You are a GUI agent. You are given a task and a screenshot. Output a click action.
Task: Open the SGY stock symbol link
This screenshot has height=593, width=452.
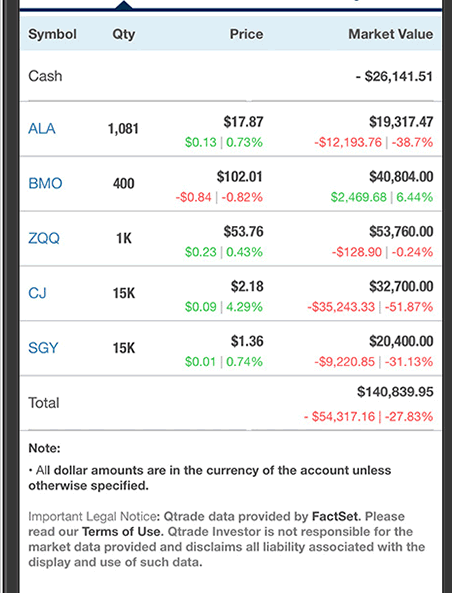43,348
